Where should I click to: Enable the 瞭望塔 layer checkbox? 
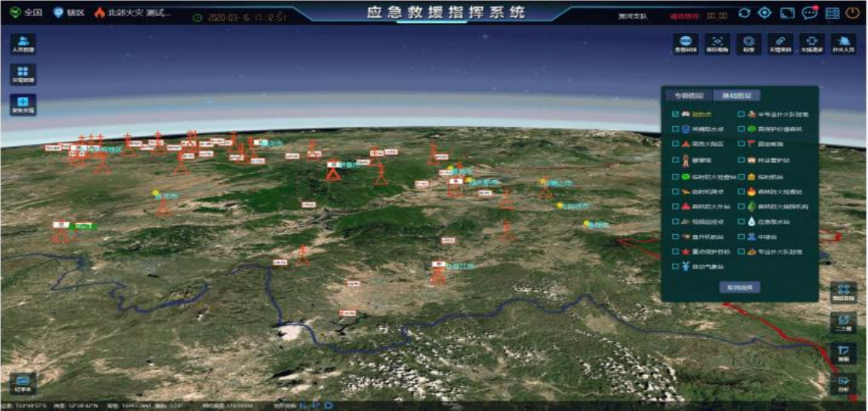point(675,159)
